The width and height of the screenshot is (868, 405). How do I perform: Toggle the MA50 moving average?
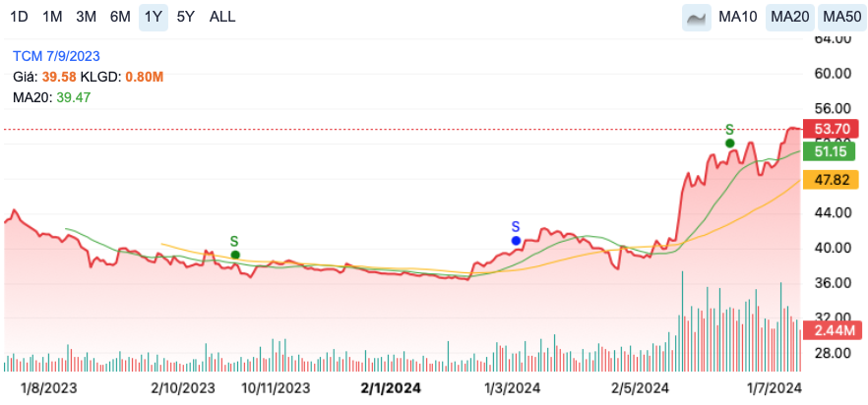pyautogui.click(x=841, y=17)
